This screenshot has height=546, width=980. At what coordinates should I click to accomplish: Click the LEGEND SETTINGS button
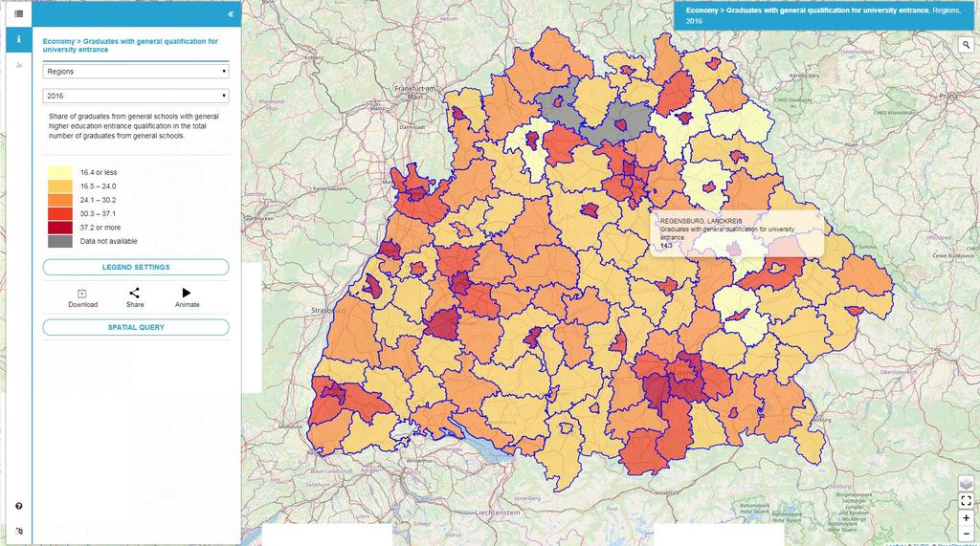tap(136, 267)
